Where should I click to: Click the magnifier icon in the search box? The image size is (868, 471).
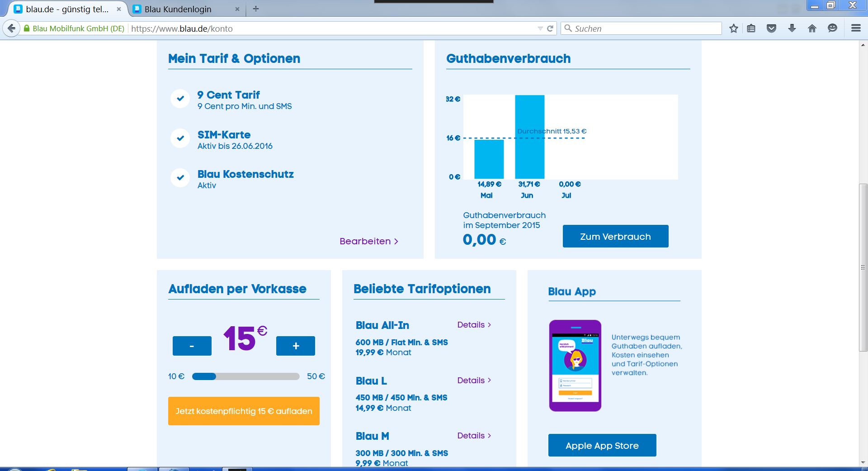[568, 29]
